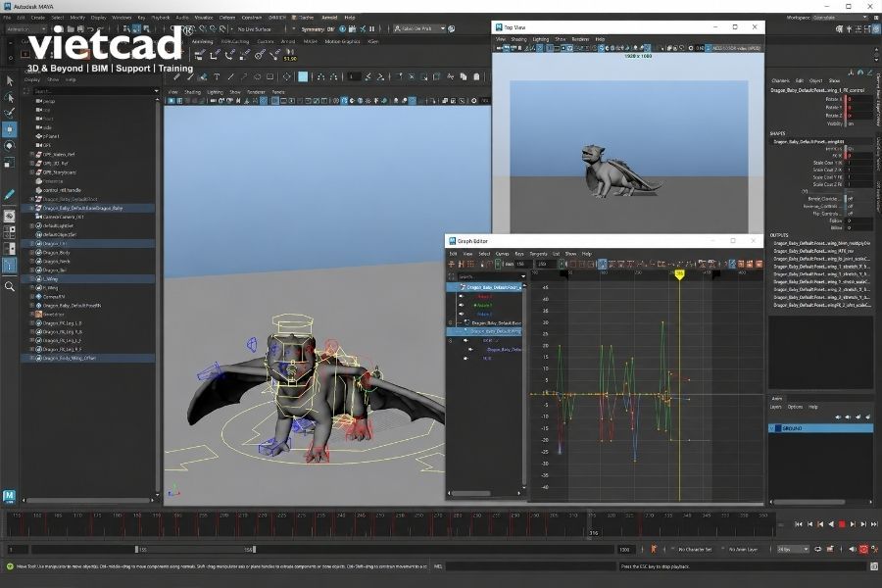Click the pause icon beside Symmetry
Viewport: 882px width, 588px height.
pos(371,28)
